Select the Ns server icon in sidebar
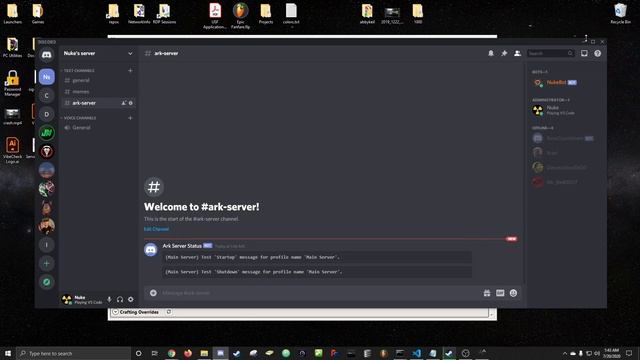640x360 pixels. click(x=47, y=77)
